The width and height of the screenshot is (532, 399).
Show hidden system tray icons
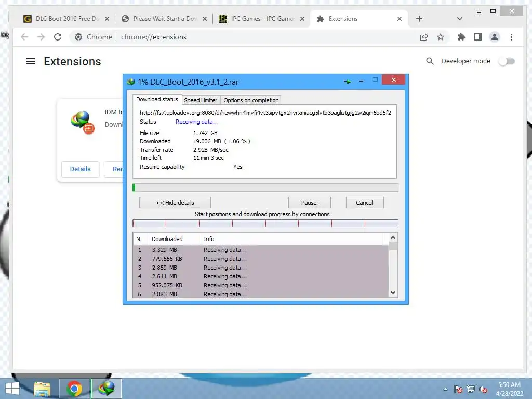445,389
